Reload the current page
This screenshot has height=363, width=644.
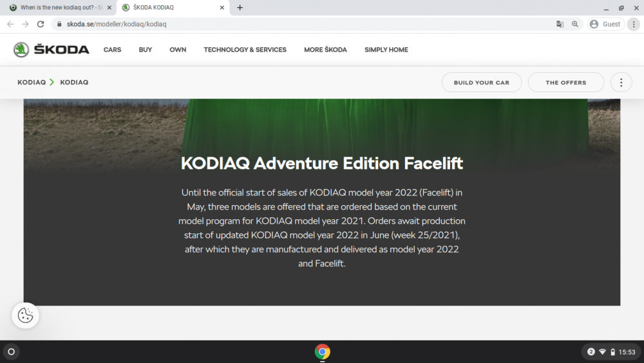tap(40, 25)
